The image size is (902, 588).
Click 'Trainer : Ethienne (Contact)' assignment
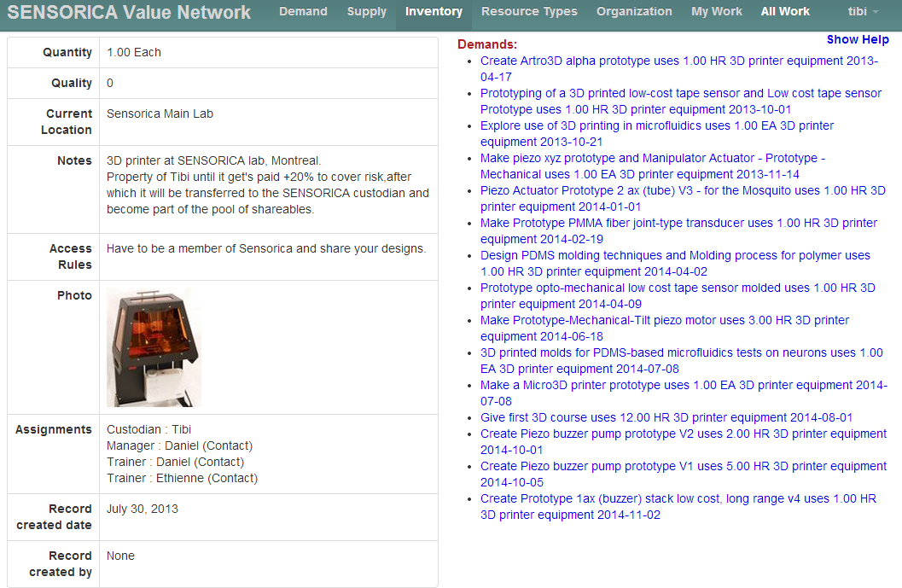click(182, 478)
